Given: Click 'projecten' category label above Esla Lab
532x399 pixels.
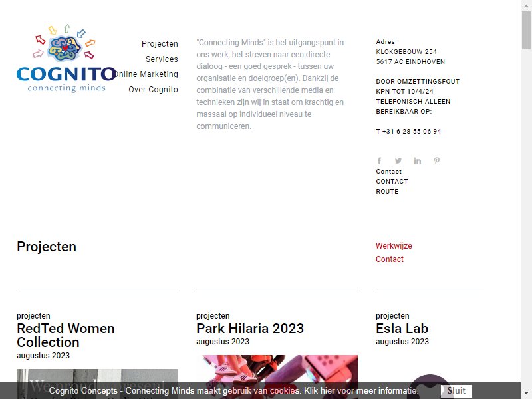Looking at the screenshot, I should [x=392, y=315].
